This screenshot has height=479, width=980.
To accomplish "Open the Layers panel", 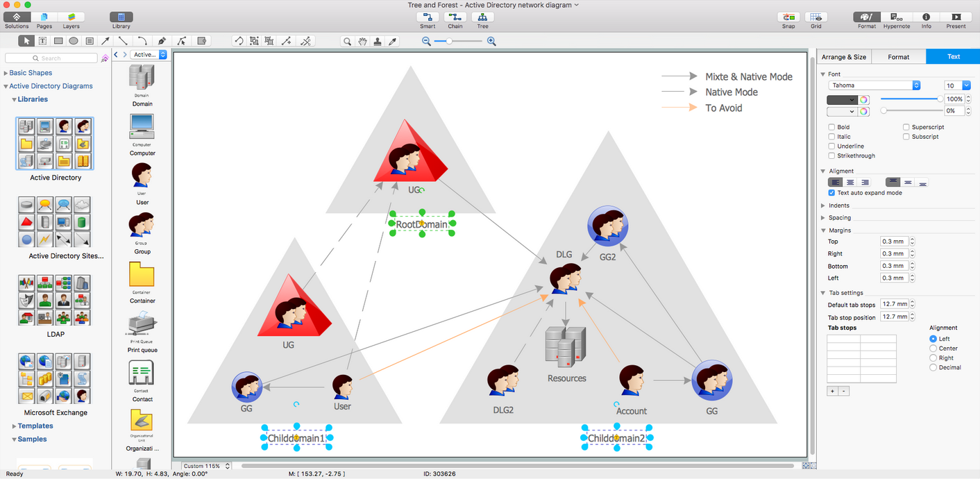I will [x=71, y=17].
